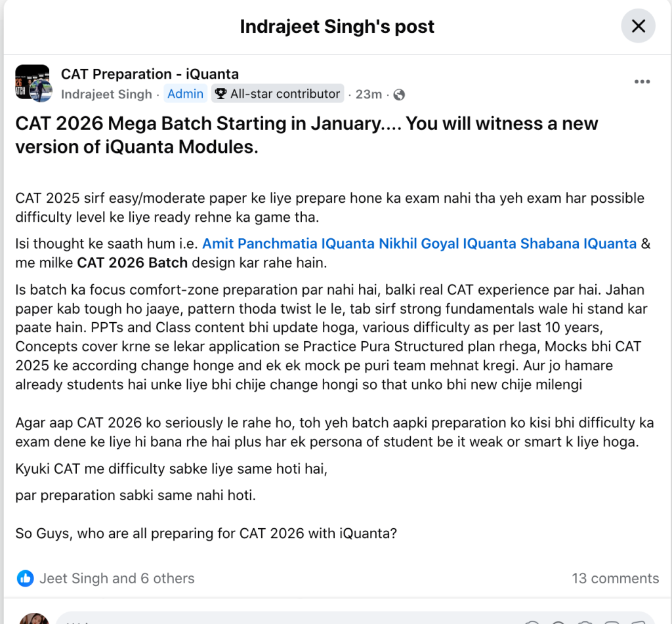Viewport: 672px width, 624px height.
Task: Click the small profile photo on group avatar
Action: click(x=41, y=92)
